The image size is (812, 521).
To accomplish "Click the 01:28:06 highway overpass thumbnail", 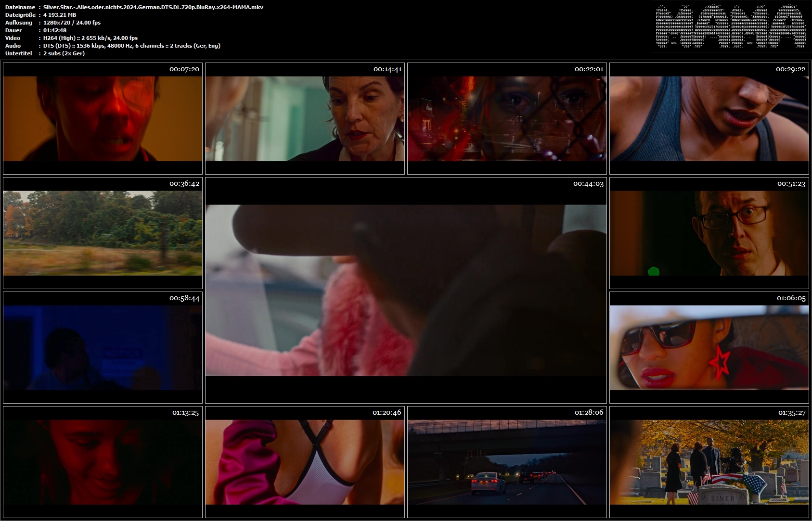I will 507,462.
